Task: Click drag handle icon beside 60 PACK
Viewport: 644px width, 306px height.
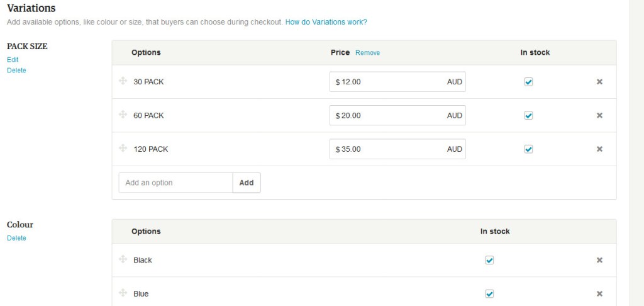Action: pos(123,115)
